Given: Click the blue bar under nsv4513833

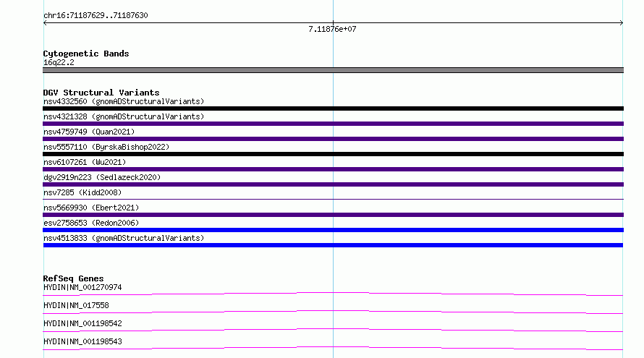Looking at the screenshot, I should pyautogui.click(x=333, y=245).
